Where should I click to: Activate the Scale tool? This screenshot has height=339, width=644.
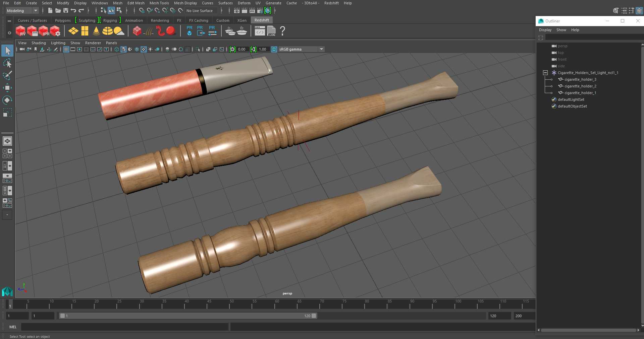point(7,112)
